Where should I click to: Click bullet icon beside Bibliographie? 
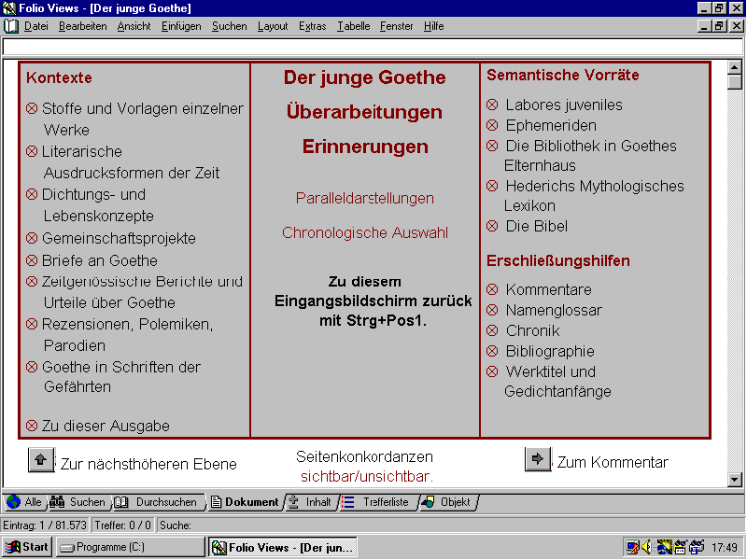[492, 351]
